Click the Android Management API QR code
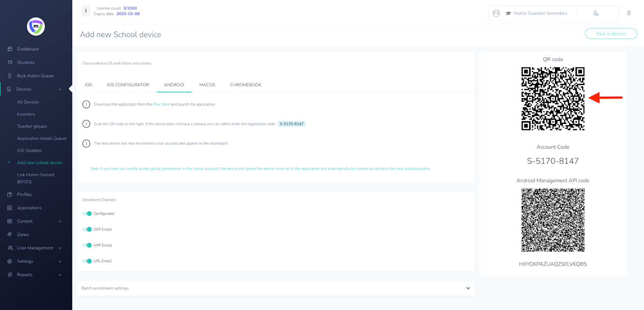644x310 pixels. click(553, 220)
